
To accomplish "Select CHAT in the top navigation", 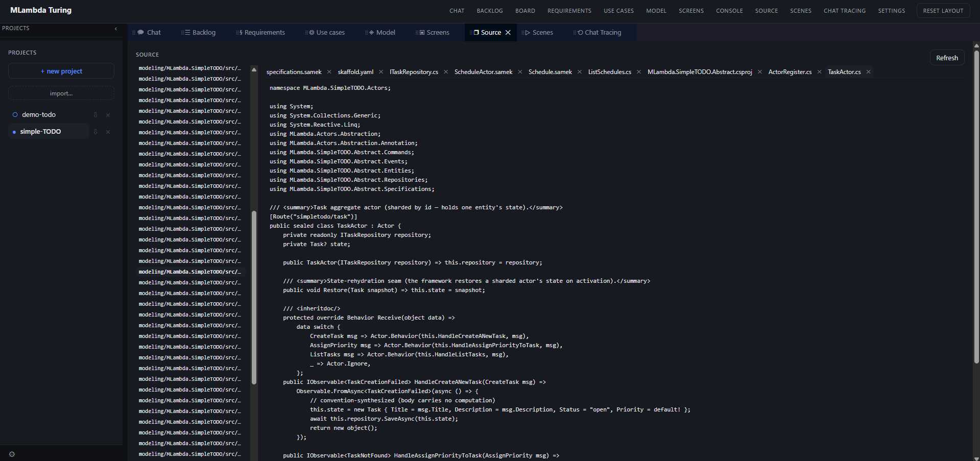I will (457, 11).
